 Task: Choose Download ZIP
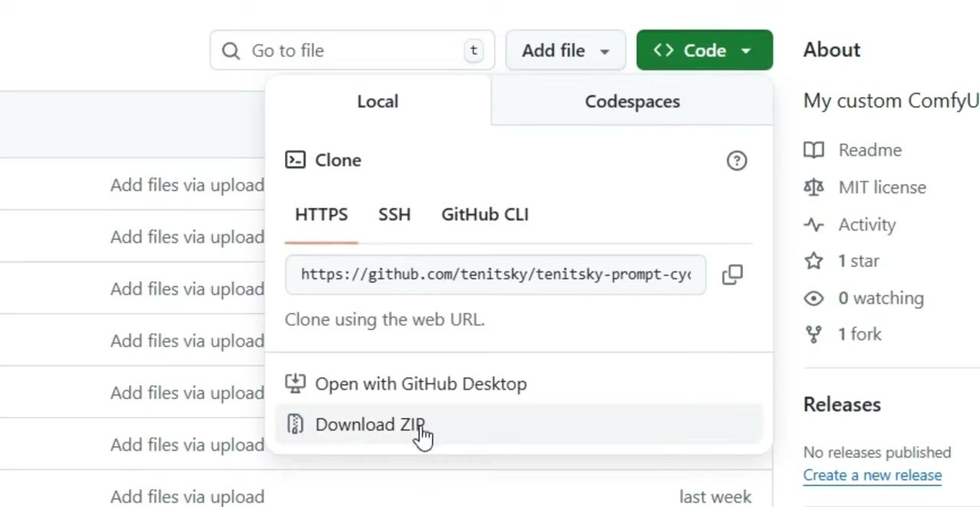pos(519,424)
